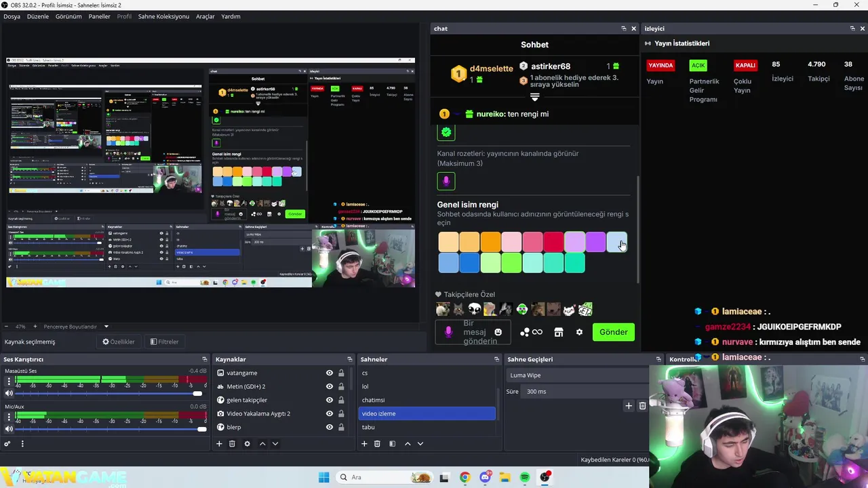Expand the chat leaderboard chevron
The height and width of the screenshot is (488, 868).
[534, 98]
